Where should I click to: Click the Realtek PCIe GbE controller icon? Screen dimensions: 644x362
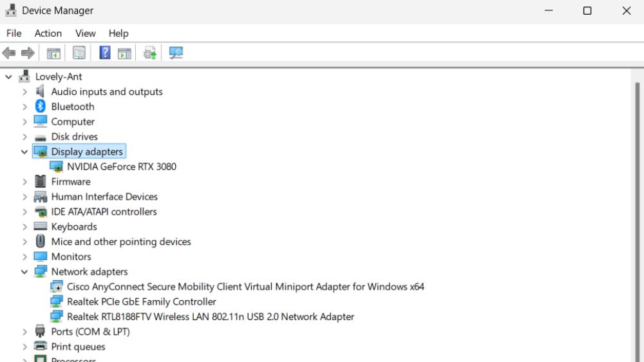tap(56, 301)
